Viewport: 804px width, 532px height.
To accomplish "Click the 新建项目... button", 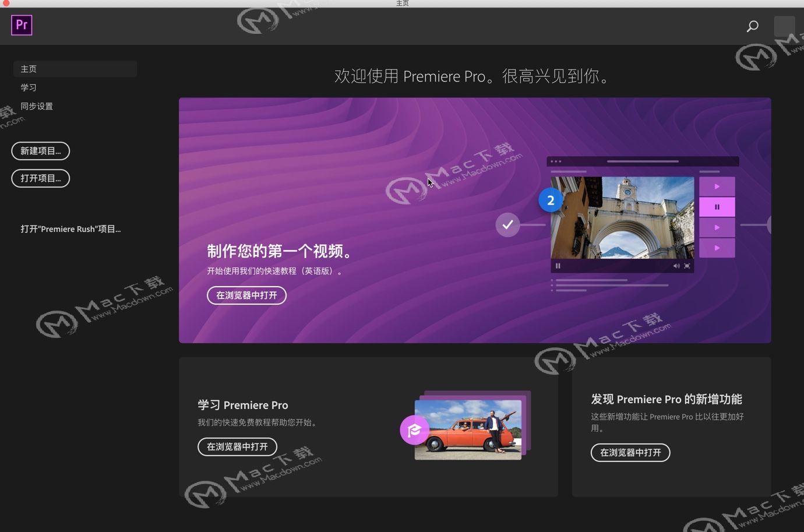I will click(41, 151).
